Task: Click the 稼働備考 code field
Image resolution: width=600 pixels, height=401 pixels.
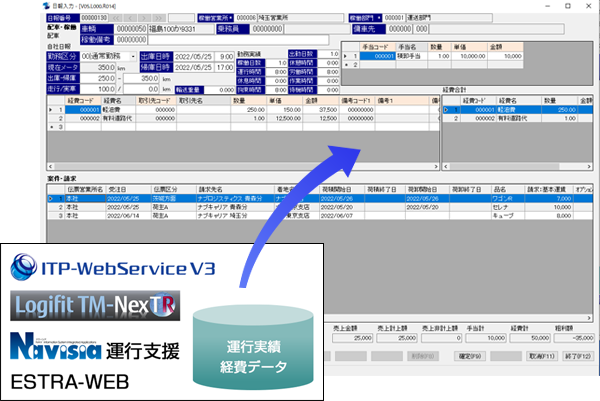Action: (131, 40)
